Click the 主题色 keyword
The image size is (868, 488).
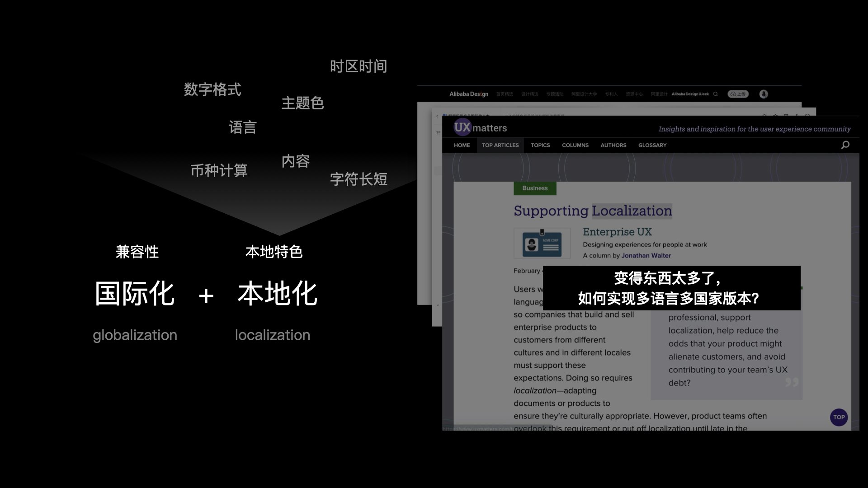coord(302,103)
